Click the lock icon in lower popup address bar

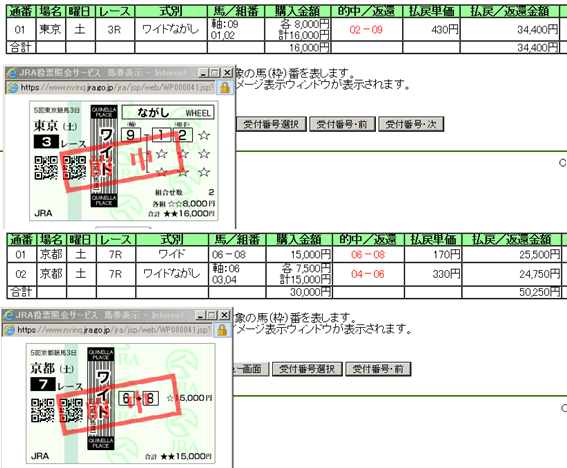(222, 330)
